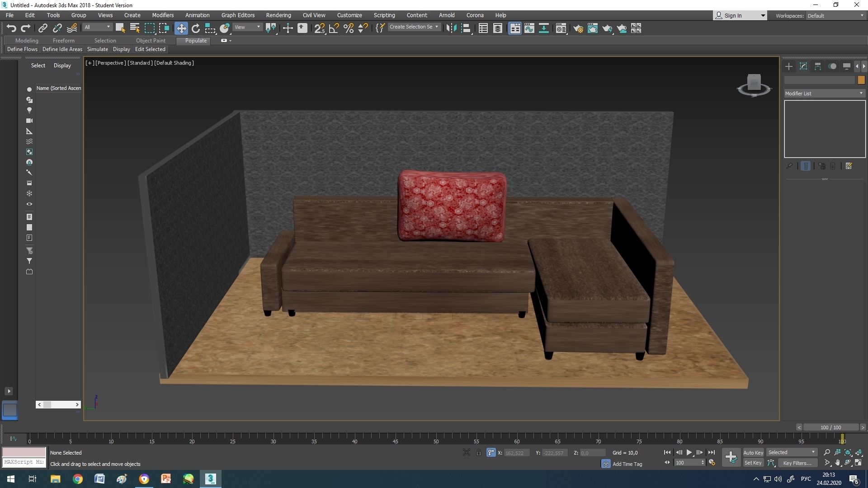Image resolution: width=868 pixels, height=488 pixels.
Task: Open the Selected key filter dropdown
Action: (x=792, y=452)
